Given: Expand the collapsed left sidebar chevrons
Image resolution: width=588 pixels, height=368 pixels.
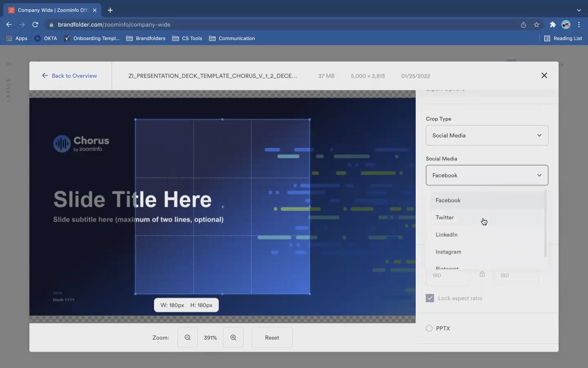Looking at the screenshot, I should coord(8,63).
